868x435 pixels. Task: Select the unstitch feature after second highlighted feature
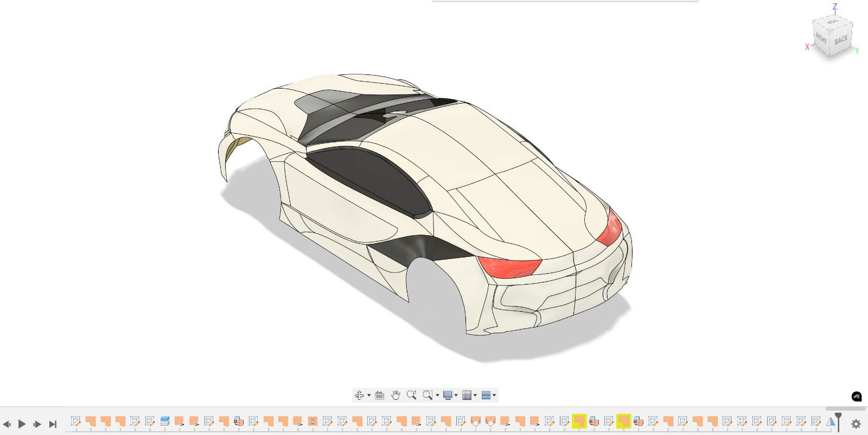click(x=638, y=421)
